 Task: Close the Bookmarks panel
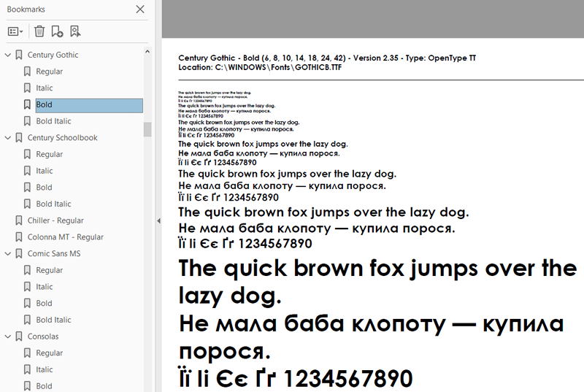pos(140,9)
